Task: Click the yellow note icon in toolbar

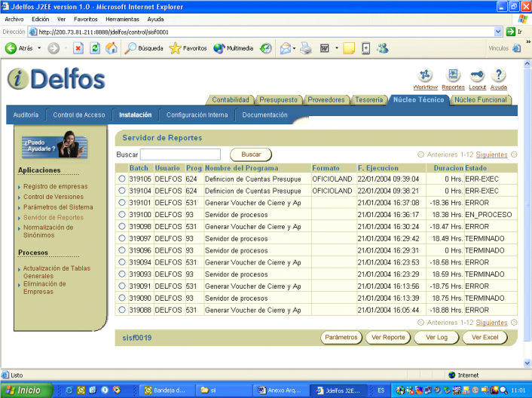Action: [349, 48]
